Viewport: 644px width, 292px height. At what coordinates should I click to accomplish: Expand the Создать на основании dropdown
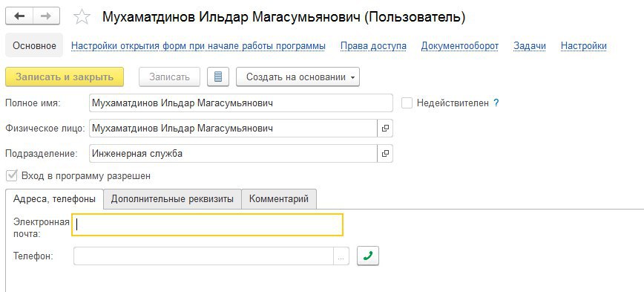point(298,77)
